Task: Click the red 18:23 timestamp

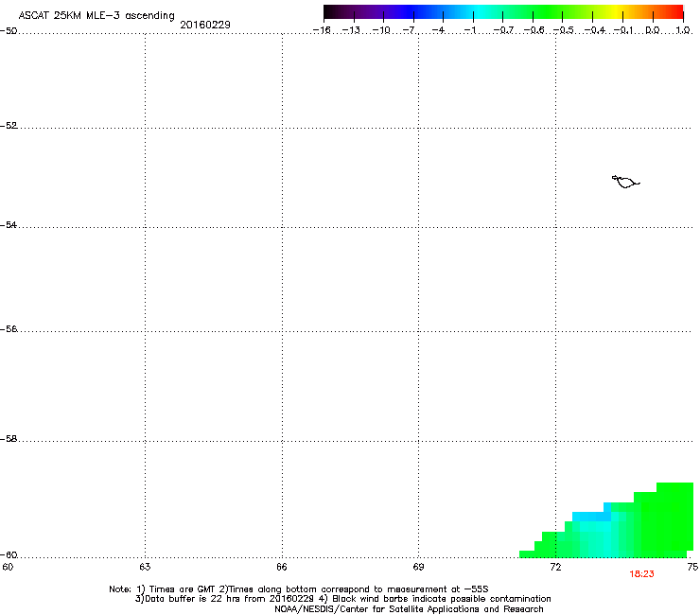Action: click(641, 574)
